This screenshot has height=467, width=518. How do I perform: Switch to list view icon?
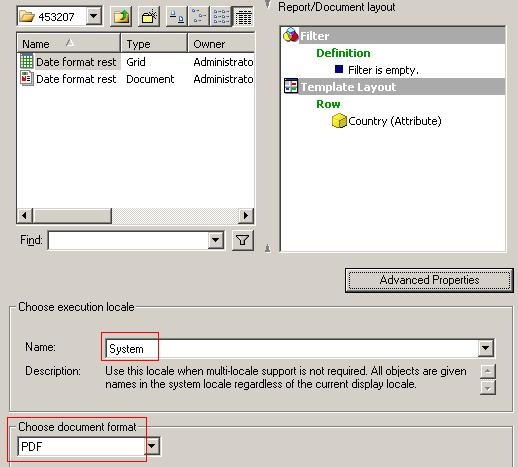221,17
